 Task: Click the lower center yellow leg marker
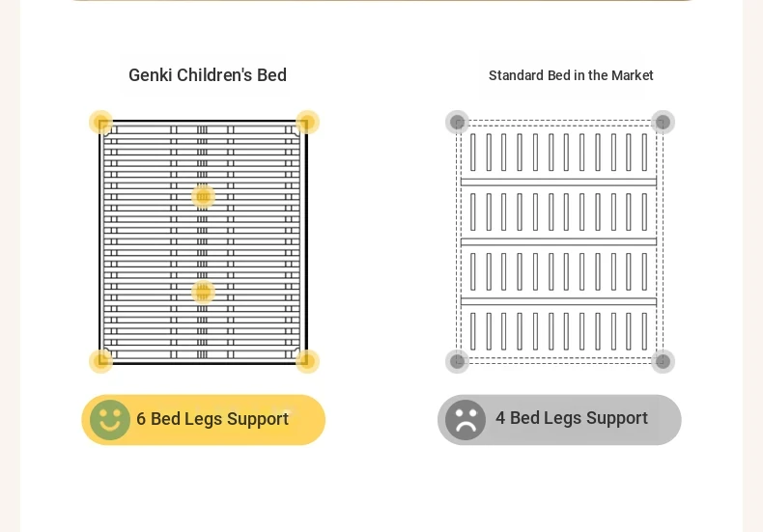point(204,293)
